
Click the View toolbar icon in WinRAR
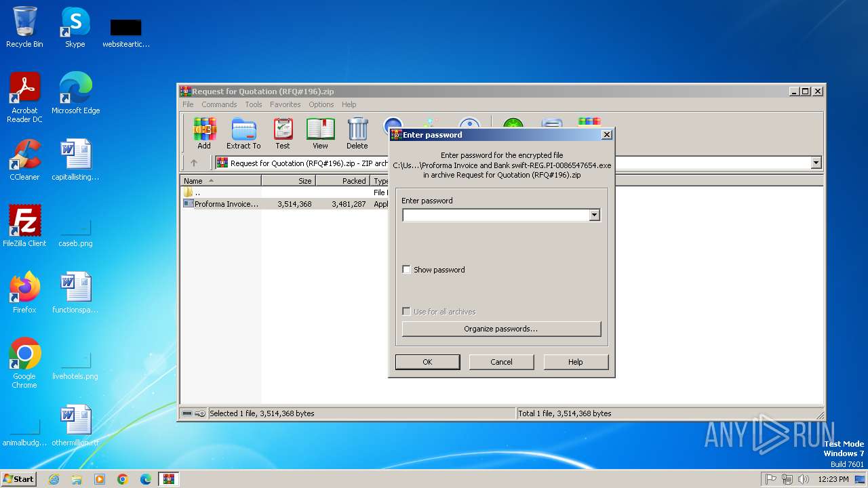320,133
